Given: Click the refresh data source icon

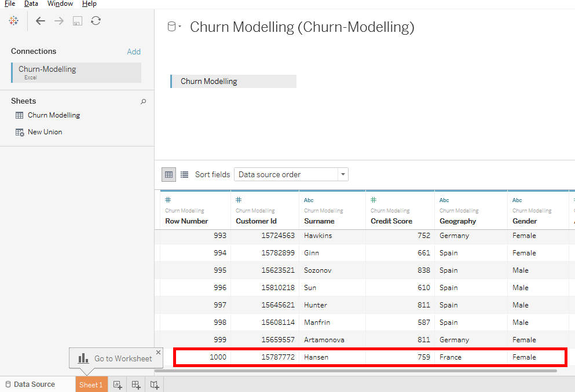Looking at the screenshot, I should 96,21.
